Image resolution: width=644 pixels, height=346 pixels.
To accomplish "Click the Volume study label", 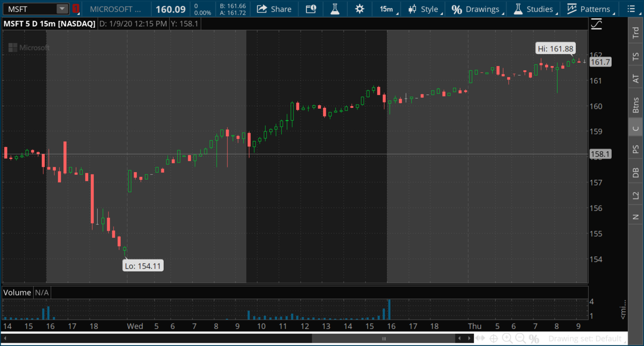I will coord(17,292).
